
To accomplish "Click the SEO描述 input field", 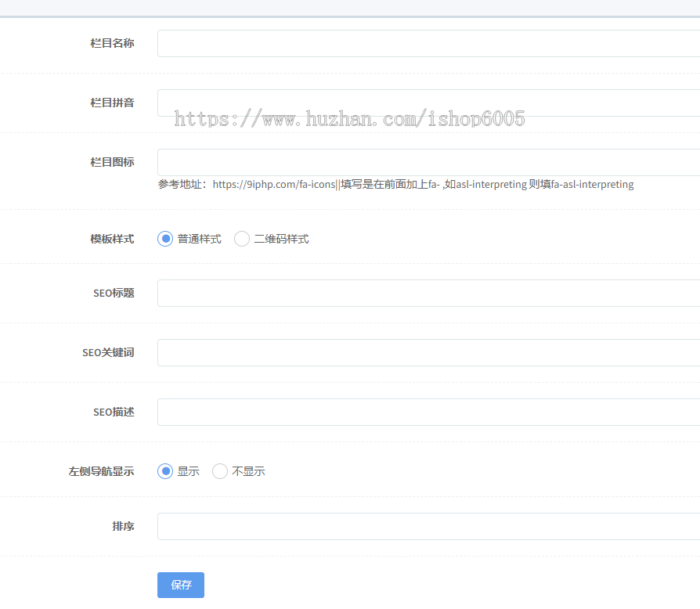I will (x=428, y=412).
